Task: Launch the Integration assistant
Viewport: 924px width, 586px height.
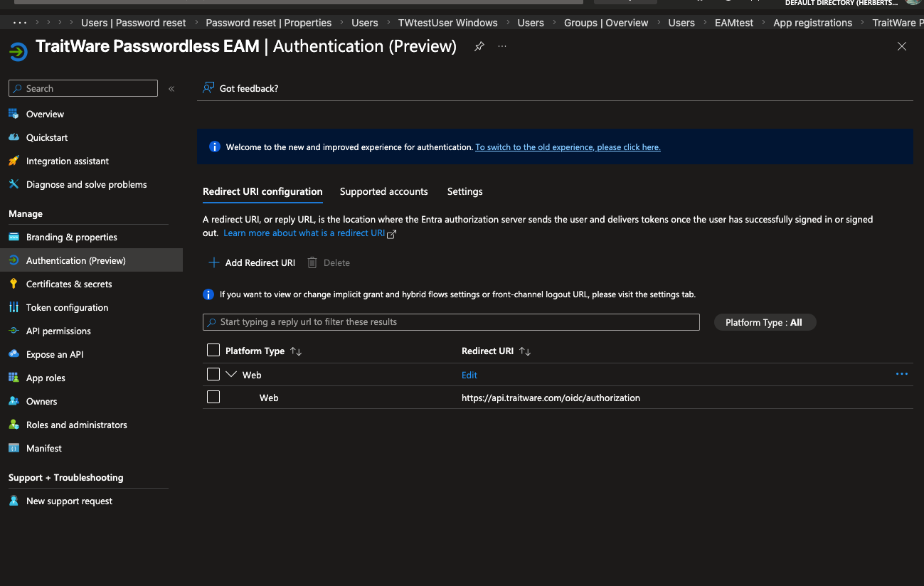Action: [x=68, y=161]
